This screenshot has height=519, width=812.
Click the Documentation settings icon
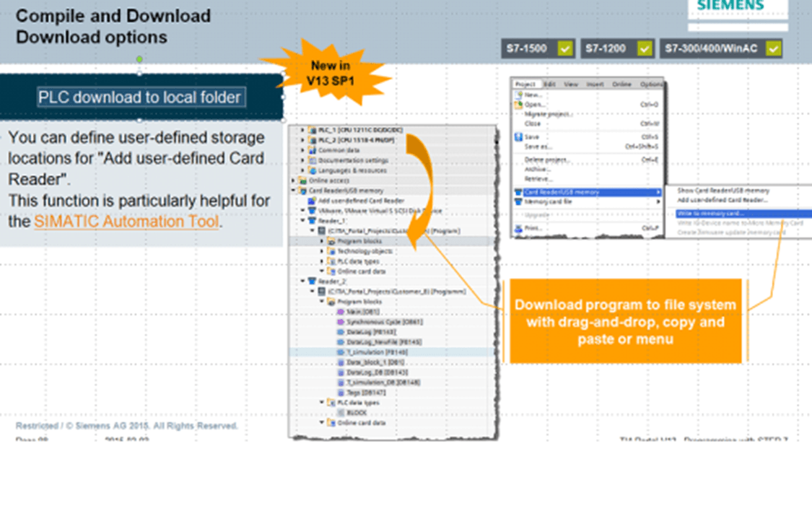pos(313,160)
